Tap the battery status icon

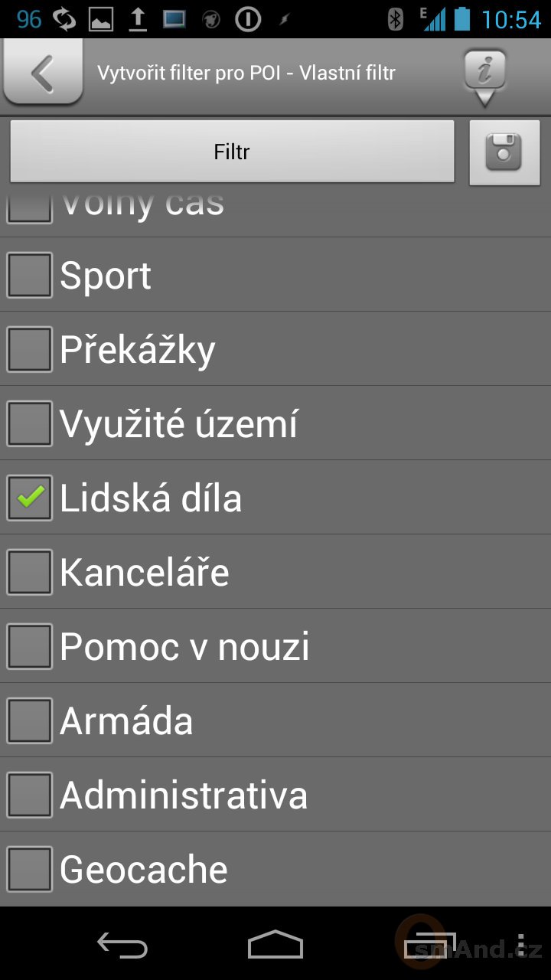coord(461,18)
